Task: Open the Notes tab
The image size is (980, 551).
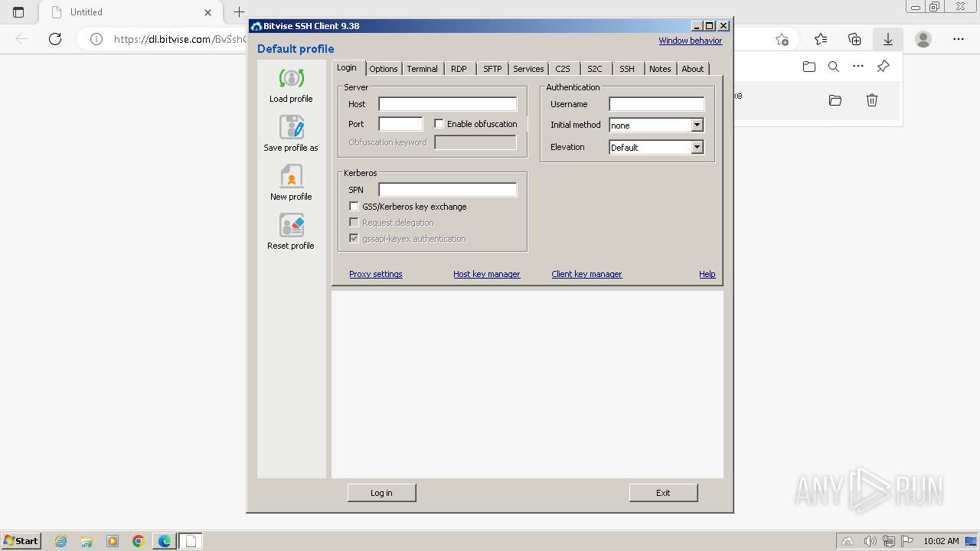Action: tap(660, 69)
